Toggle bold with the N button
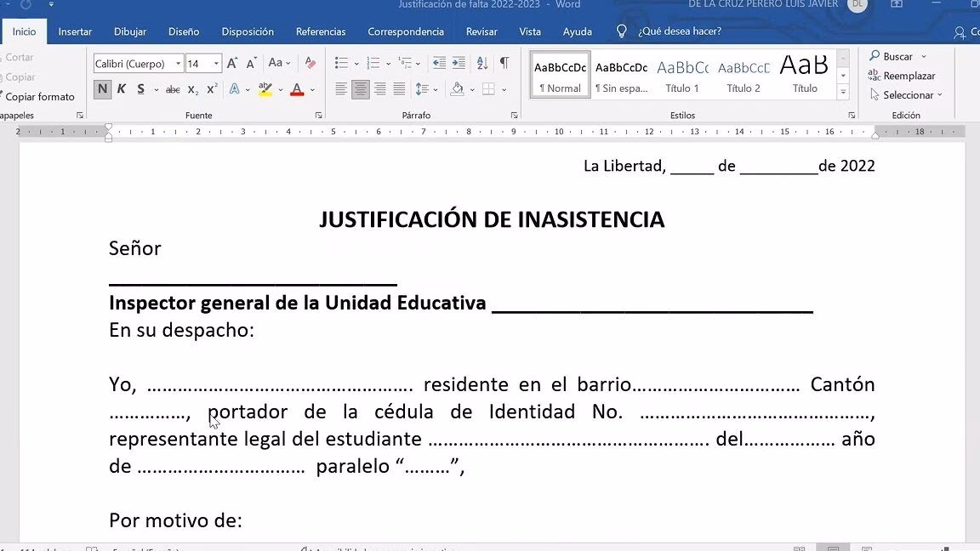This screenshot has width=980, height=551. tap(102, 88)
